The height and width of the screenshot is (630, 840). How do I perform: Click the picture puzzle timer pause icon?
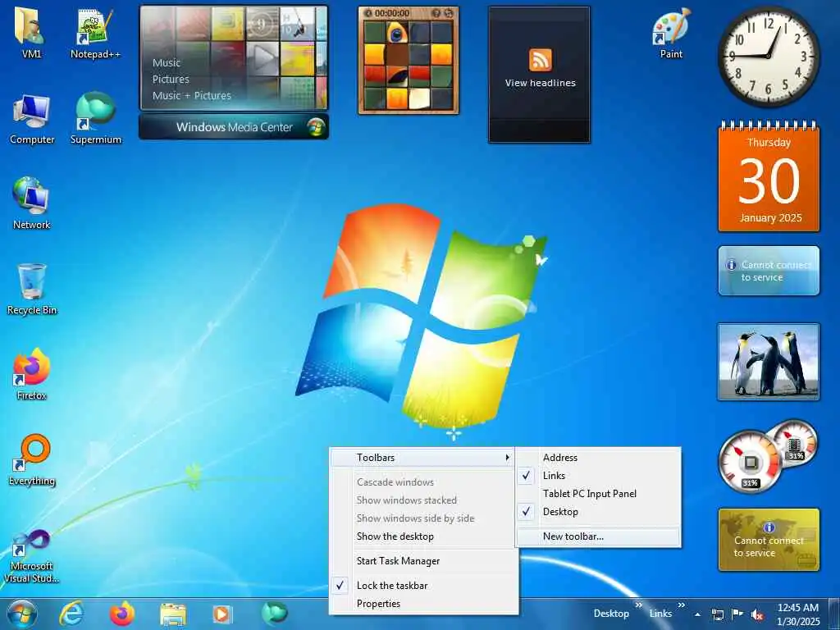click(368, 13)
